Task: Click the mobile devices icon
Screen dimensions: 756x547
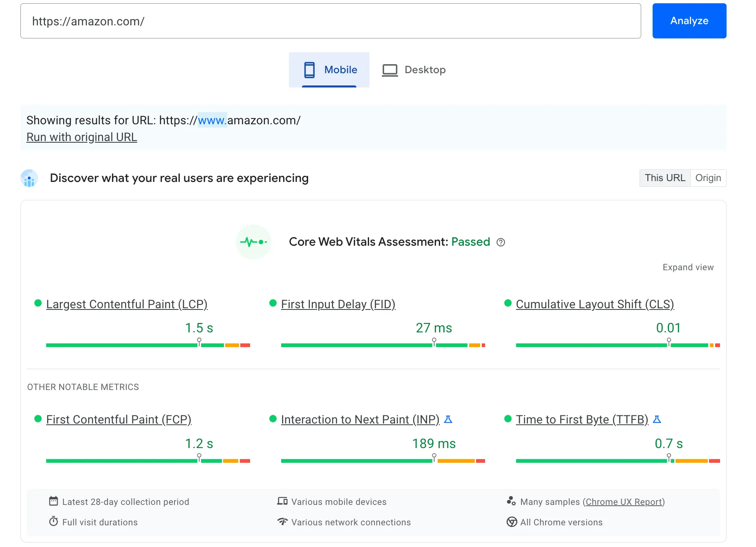Action: click(282, 500)
